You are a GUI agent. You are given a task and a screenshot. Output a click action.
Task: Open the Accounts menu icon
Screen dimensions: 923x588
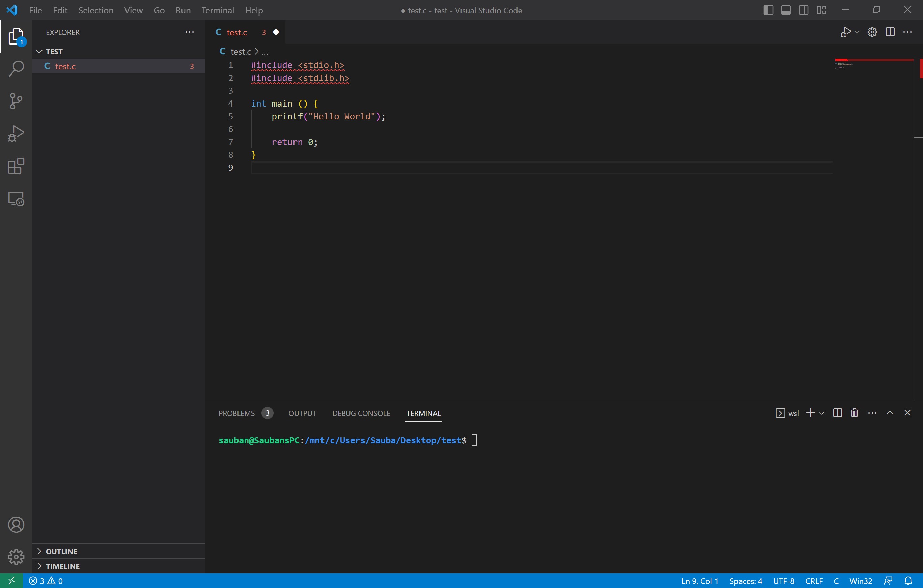(16, 524)
